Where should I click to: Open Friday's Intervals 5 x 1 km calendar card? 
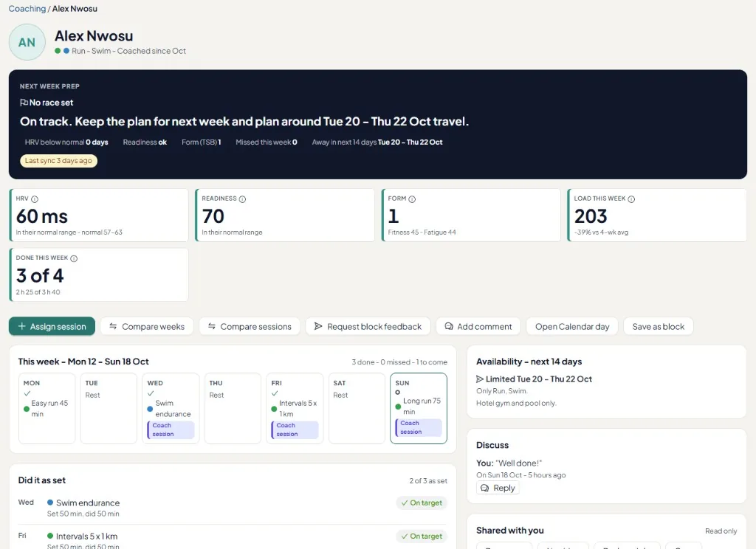tap(295, 408)
